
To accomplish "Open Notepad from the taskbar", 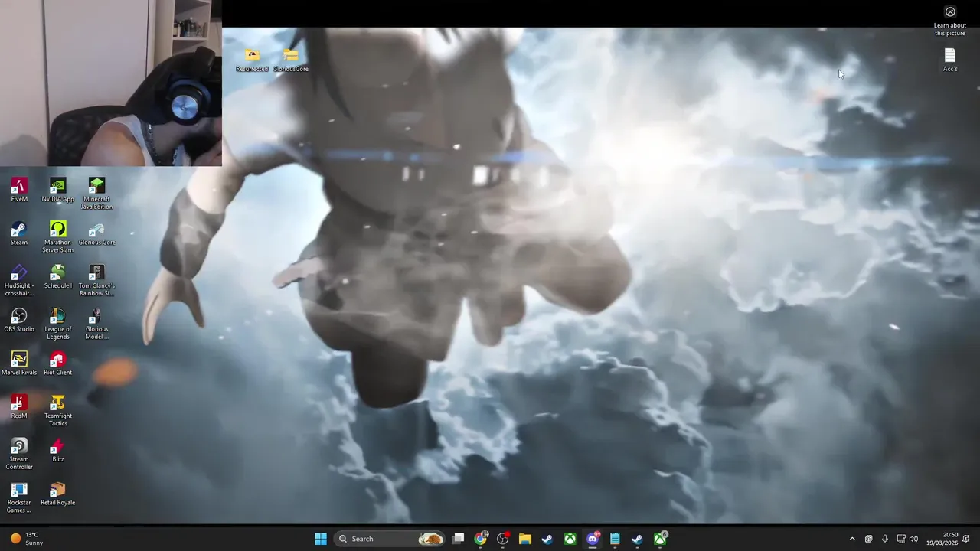I will click(x=615, y=539).
